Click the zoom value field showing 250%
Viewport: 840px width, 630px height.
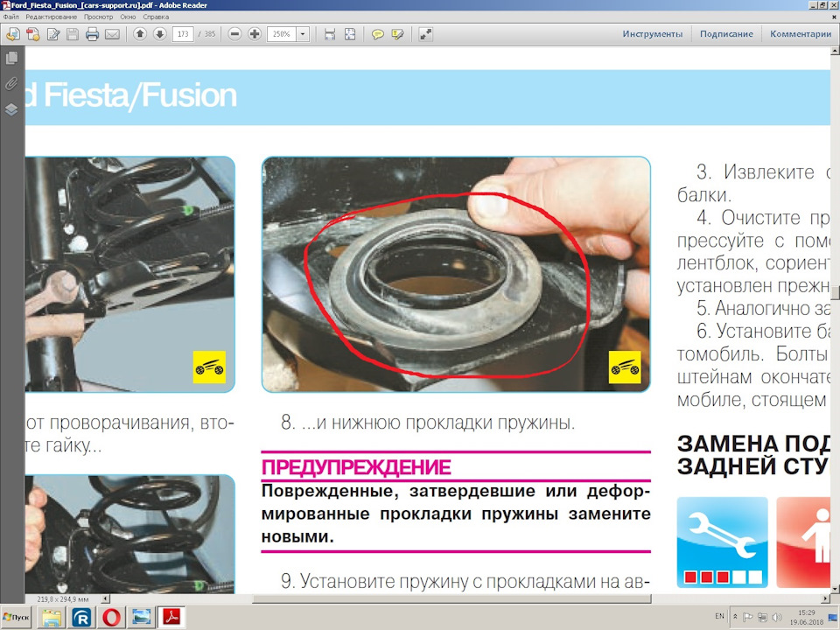[x=282, y=34]
